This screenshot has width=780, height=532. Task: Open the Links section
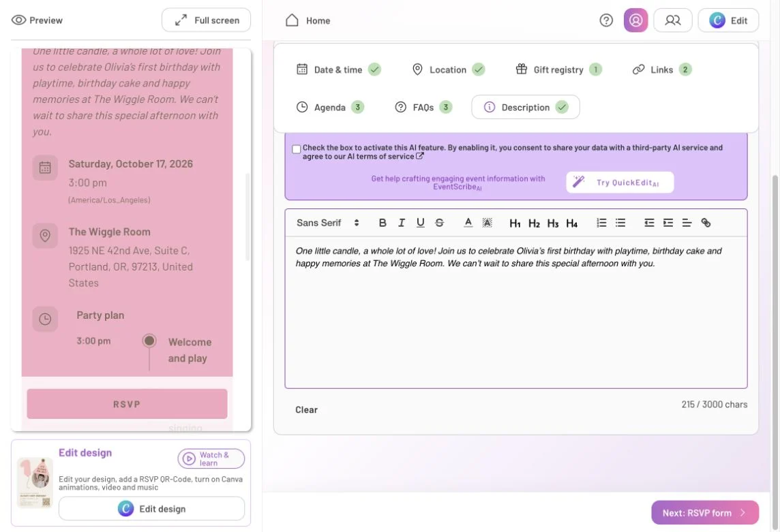coord(662,69)
